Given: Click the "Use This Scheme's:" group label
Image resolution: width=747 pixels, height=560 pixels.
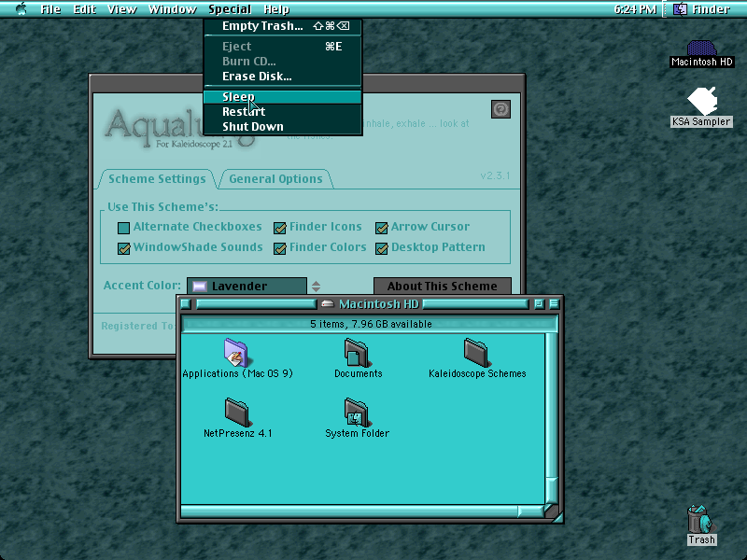Looking at the screenshot, I should pyautogui.click(x=162, y=206).
